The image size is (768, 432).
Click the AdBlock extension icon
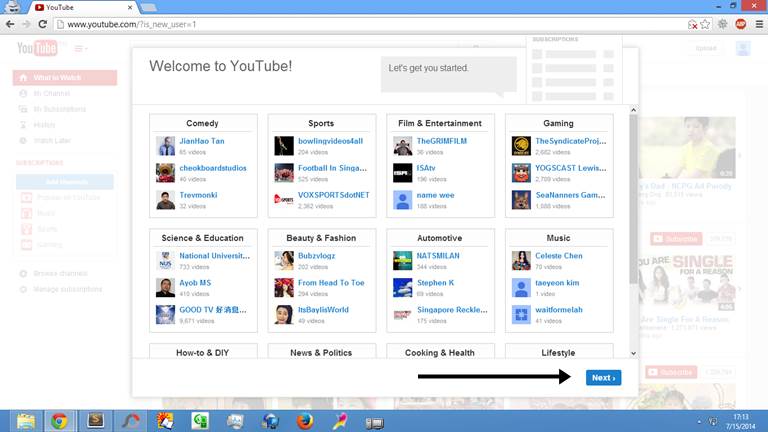pos(741,24)
